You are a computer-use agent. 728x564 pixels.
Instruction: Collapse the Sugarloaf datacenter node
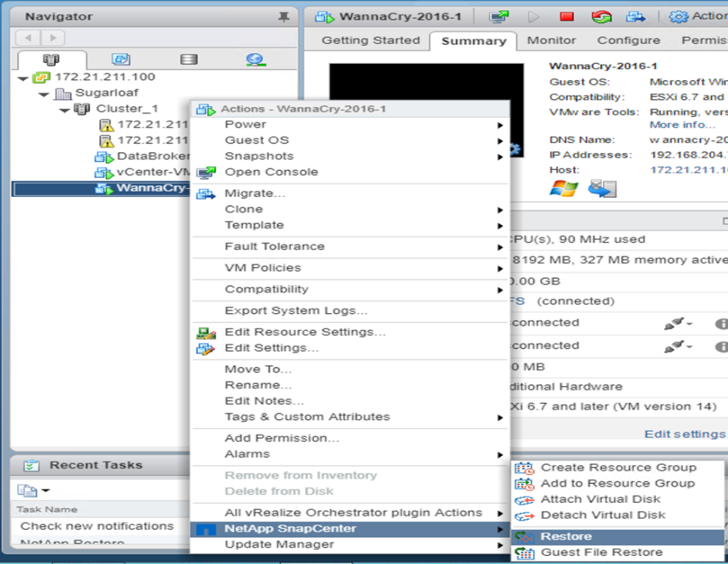coord(44,95)
